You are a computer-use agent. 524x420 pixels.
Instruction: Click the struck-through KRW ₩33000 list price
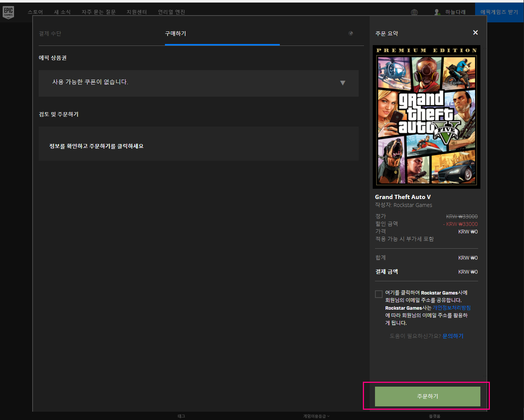(462, 216)
